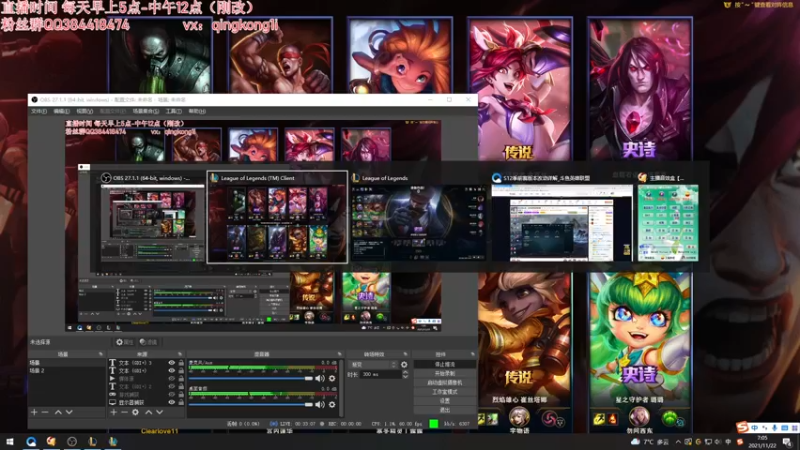Screen dimensions: 800x450
Task: Pop out the sources dock icon
Action: click(x=180, y=354)
